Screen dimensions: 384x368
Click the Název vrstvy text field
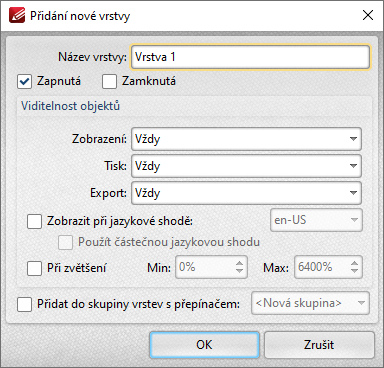pos(250,57)
